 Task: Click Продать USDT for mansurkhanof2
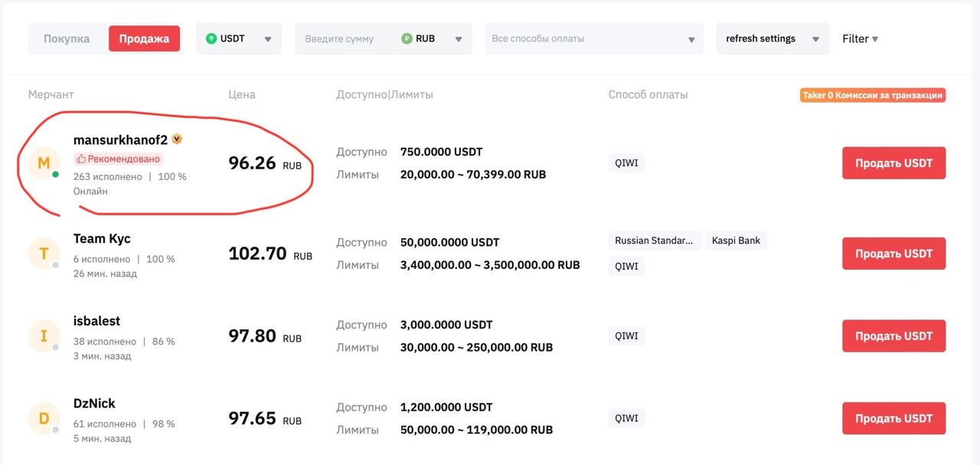pyautogui.click(x=893, y=163)
